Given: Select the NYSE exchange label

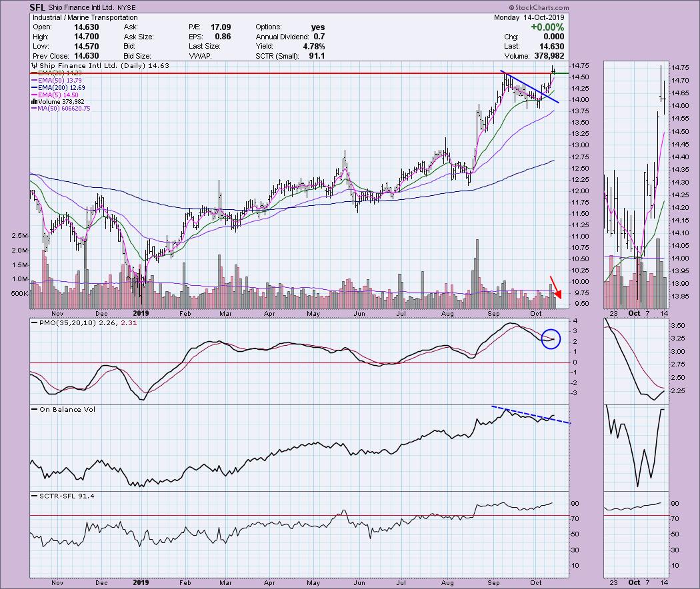Looking at the screenshot, I should point(127,7).
